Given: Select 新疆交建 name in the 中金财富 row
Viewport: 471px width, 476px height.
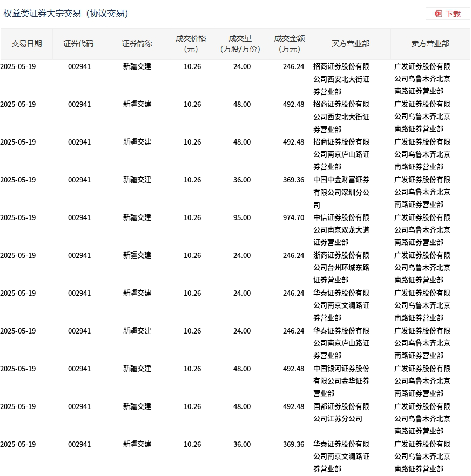Looking at the screenshot, I should point(137,180).
